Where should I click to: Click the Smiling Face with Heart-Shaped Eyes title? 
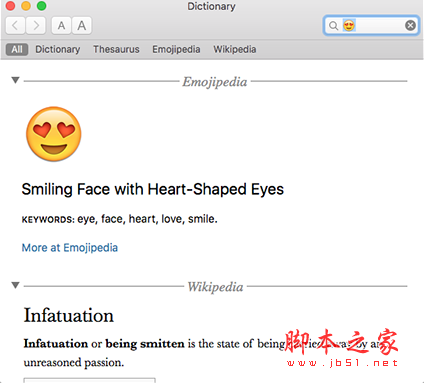153,189
